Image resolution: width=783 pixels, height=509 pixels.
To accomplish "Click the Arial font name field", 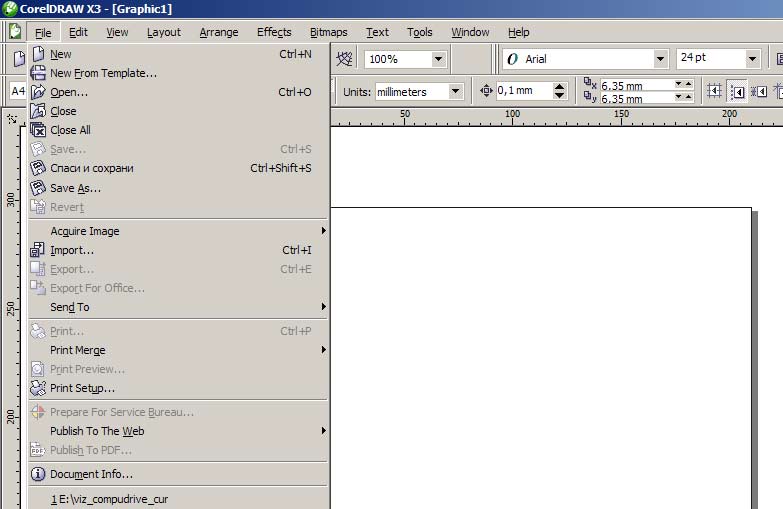I will click(587, 59).
